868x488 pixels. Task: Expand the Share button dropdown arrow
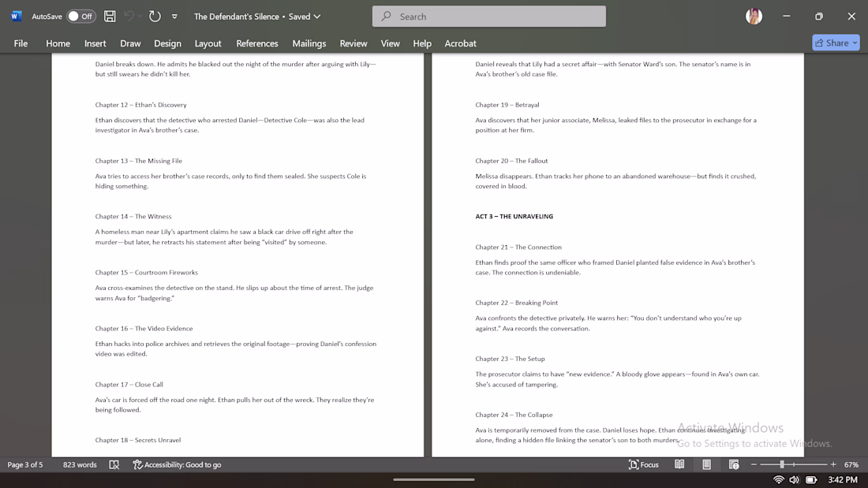point(855,43)
